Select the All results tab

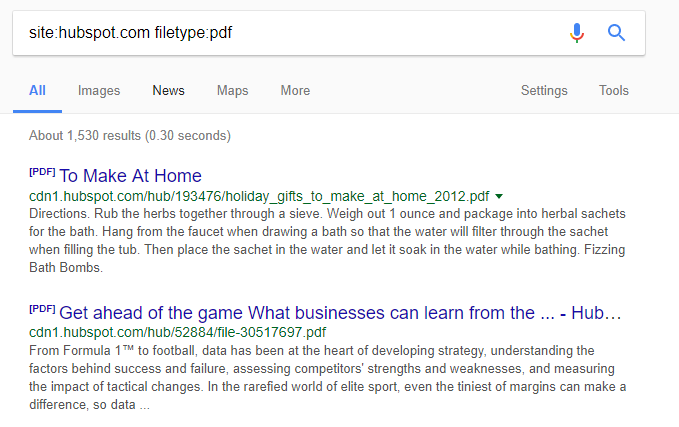point(37,90)
